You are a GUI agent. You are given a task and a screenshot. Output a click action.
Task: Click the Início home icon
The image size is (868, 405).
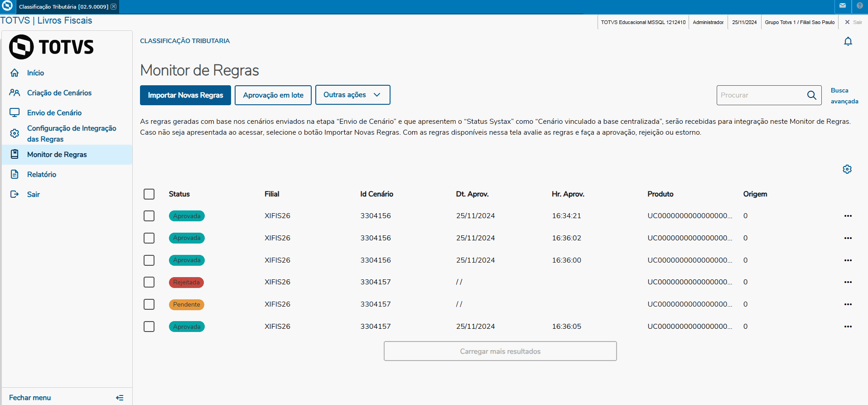tap(14, 73)
